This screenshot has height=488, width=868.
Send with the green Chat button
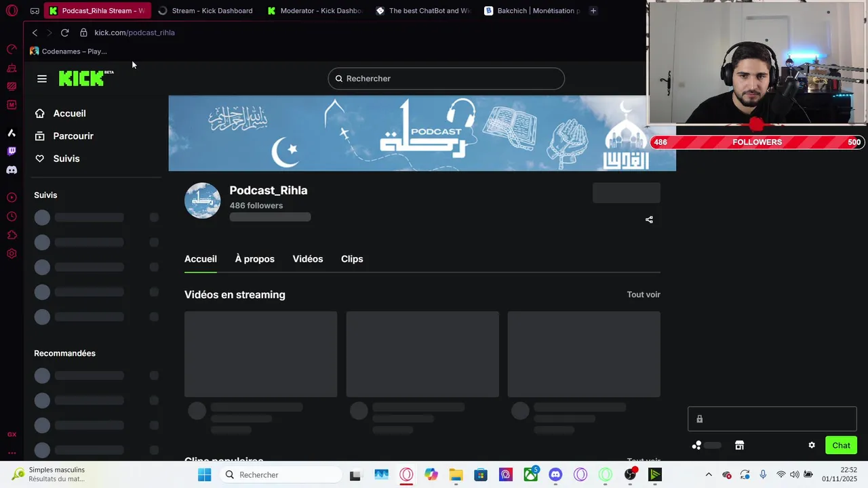[x=841, y=445]
